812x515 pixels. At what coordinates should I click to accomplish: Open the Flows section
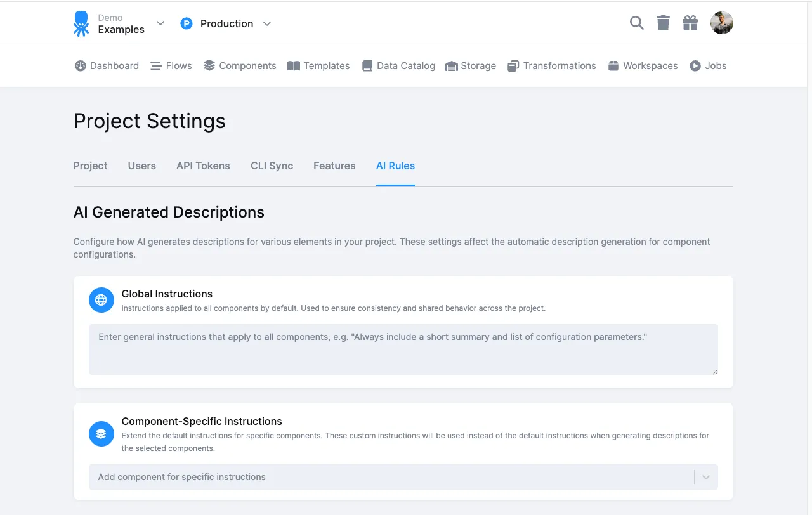[x=171, y=66]
